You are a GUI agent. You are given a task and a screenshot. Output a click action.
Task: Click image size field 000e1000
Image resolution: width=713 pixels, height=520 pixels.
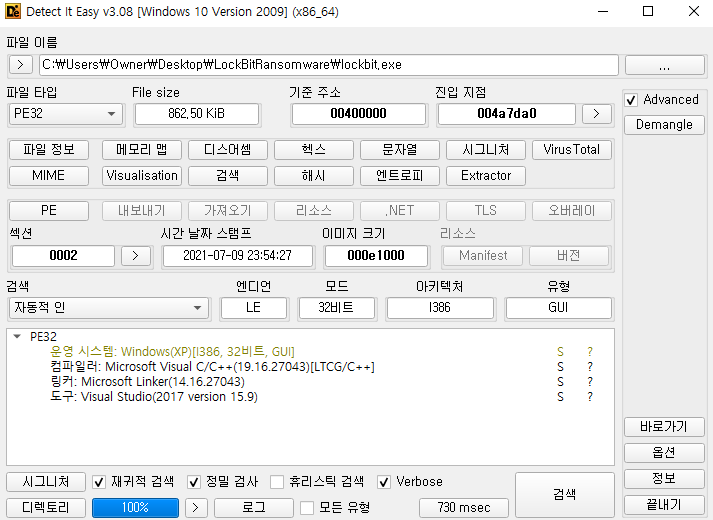(376, 255)
